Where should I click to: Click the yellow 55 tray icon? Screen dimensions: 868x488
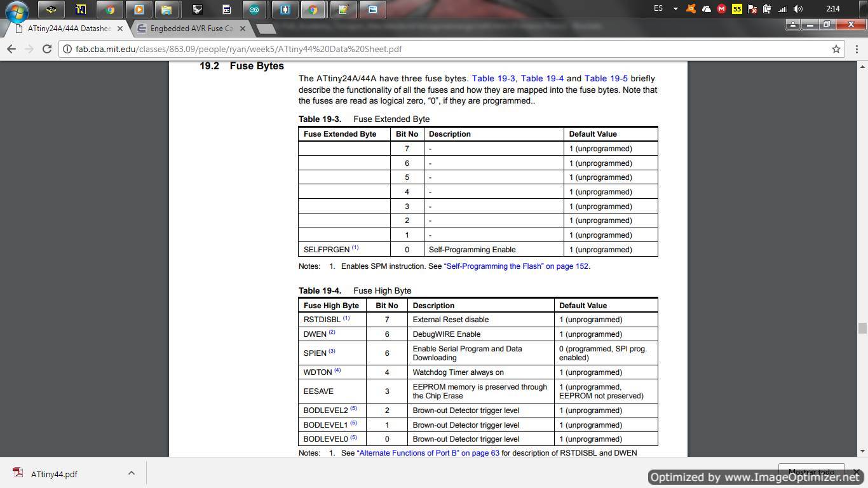click(736, 9)
